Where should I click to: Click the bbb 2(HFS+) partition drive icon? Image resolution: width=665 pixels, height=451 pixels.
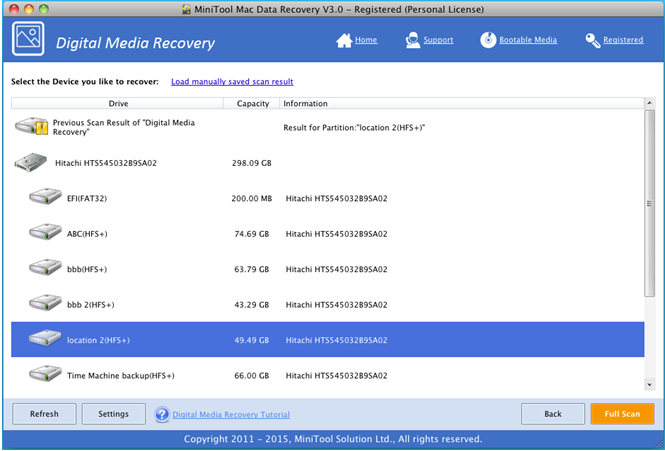tap(45, 303)
